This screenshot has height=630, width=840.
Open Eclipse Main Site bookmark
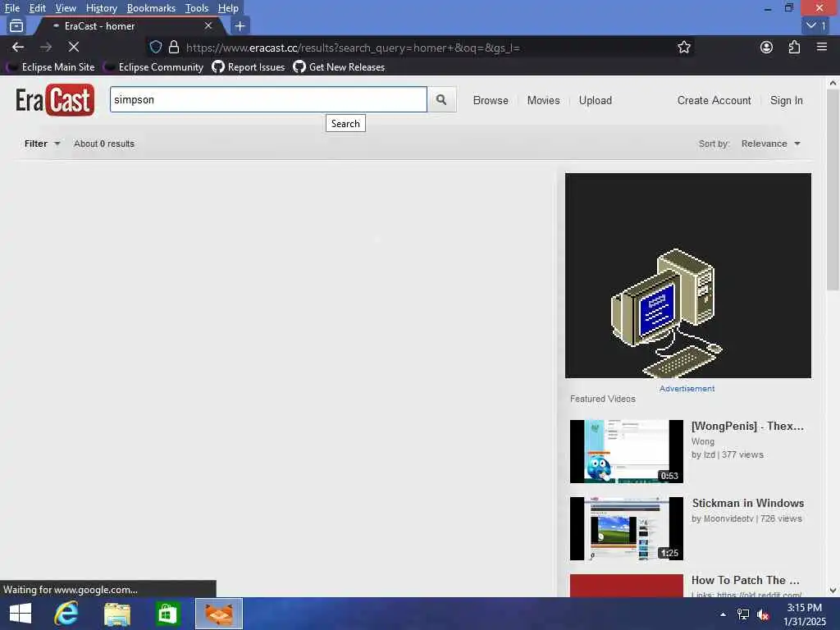point(51,67)
